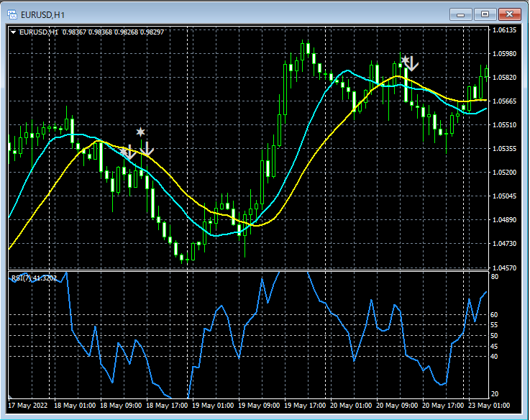
Task: Click the 20 May 09:00 time label
Action: [397, 405]
